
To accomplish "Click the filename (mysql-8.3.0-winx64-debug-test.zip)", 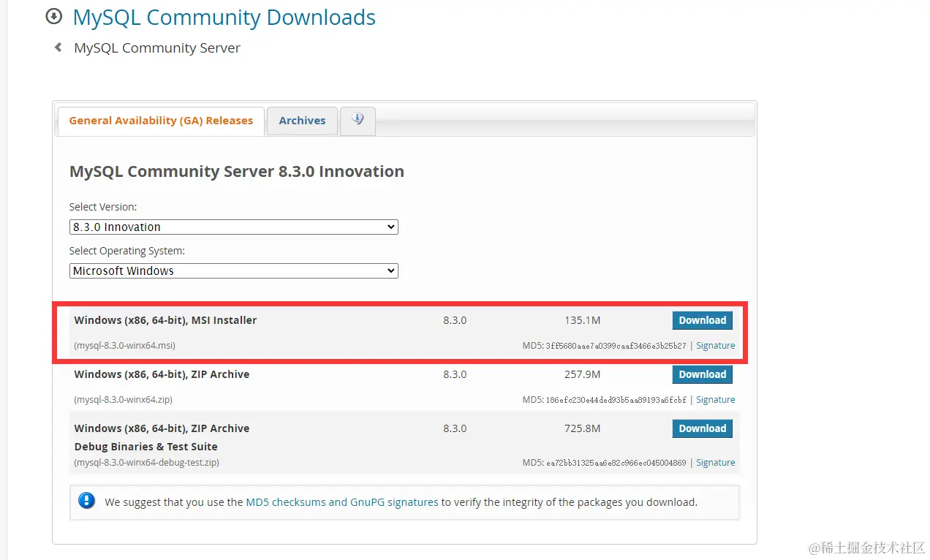I will pos(146,462).
